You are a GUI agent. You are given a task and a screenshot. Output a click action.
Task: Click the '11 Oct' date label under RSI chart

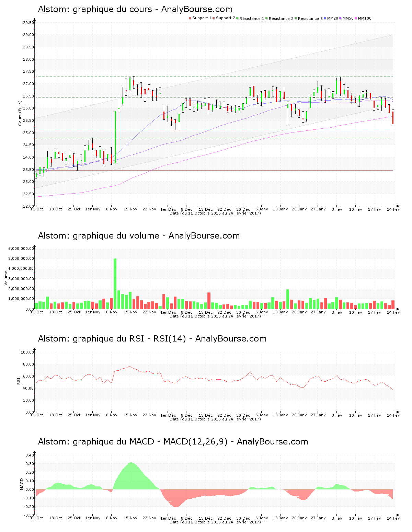(37, 415)
